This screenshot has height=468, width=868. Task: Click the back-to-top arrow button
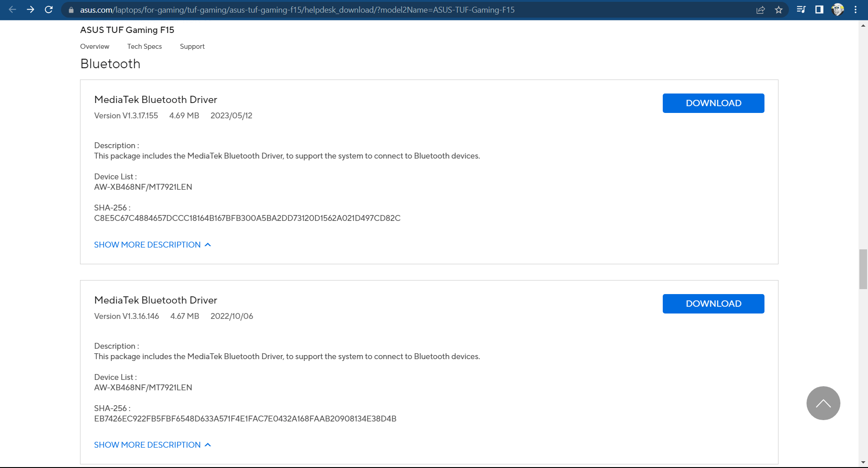pos(823,403)
